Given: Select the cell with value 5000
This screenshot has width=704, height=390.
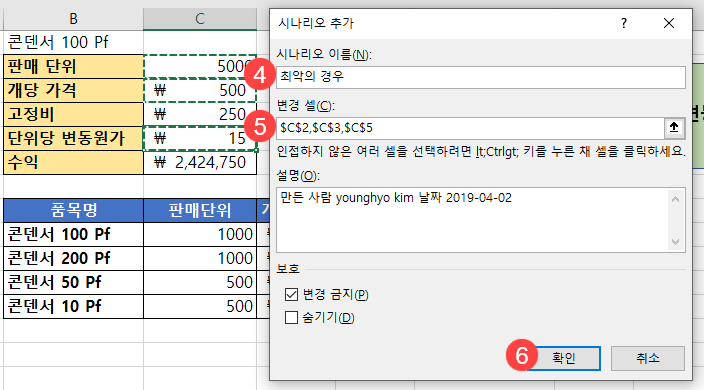Looking at the screenshot, I should (200, 66).
